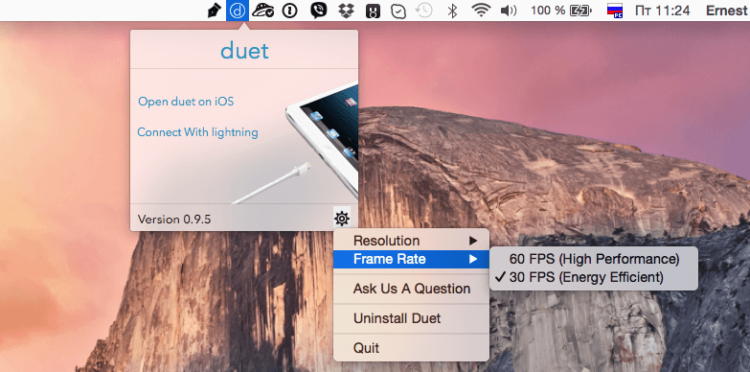Open the battery status icon
Viewport: 750px width, 372px height.
click(580, 11)
